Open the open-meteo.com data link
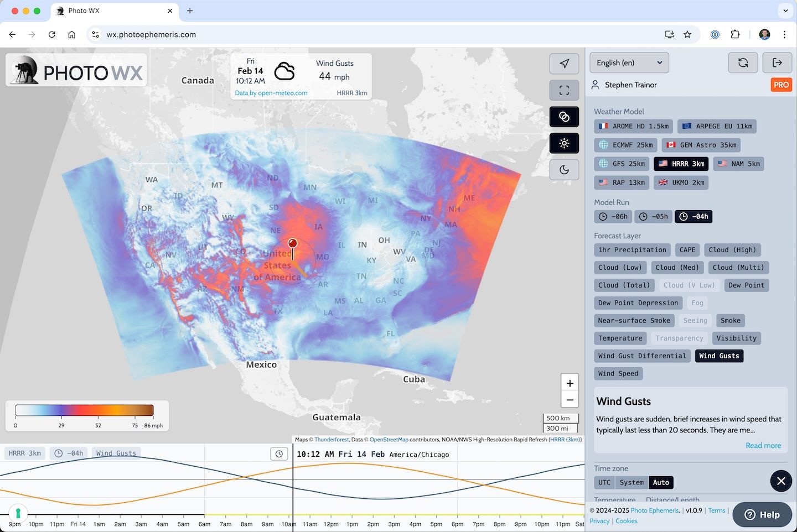This screenshot has width=797, height=532. click(x=271, y=93)
